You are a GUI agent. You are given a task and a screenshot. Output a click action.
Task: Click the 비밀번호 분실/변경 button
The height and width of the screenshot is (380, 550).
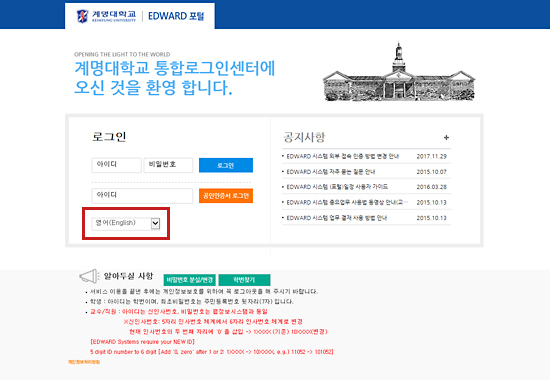point(189,280)
